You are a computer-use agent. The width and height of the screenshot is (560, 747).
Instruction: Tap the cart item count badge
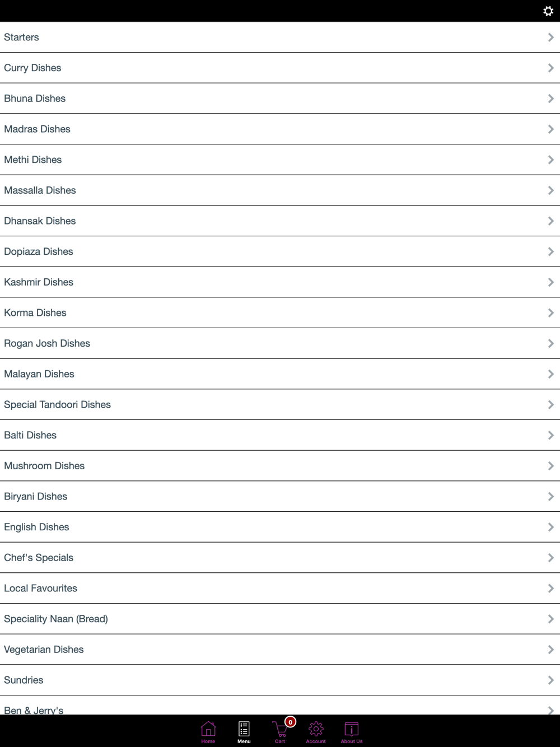pyautogui.click(x=290, y=722)
